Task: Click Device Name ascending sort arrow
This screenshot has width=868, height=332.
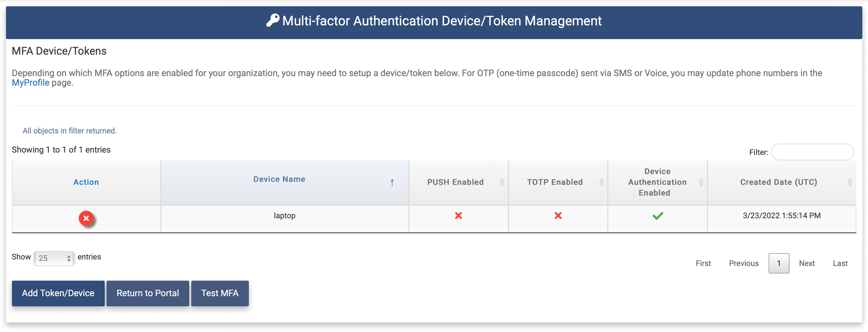Action: coord(392,182)
